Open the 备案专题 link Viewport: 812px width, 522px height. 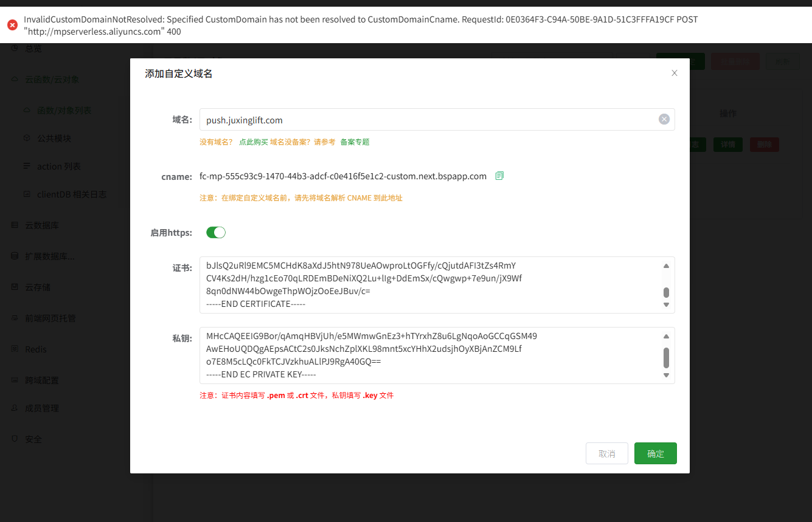355,142
